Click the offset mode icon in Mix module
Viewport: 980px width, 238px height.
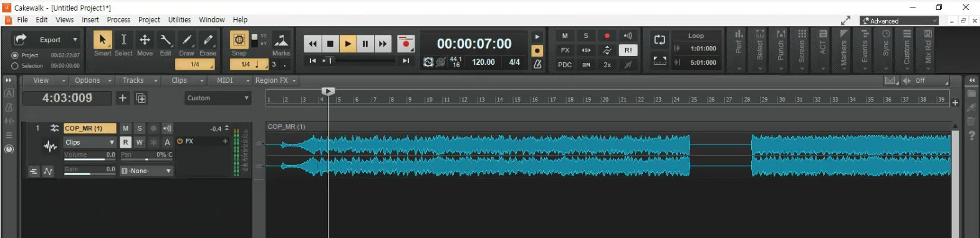click(607, 50)
